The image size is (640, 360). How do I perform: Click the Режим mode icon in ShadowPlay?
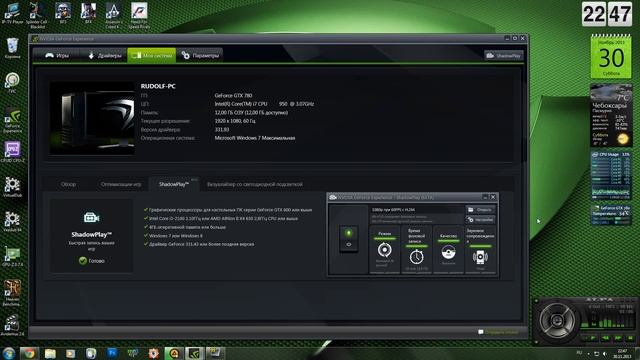tap(384, 249)
